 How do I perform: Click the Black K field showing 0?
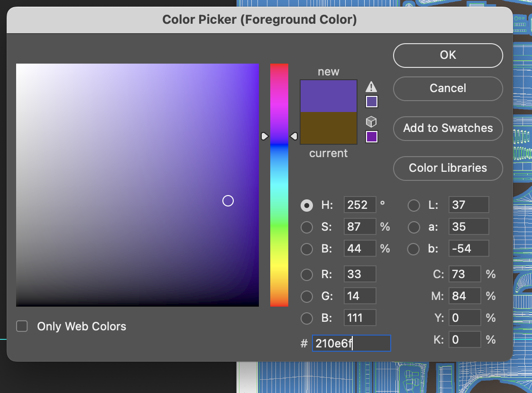coord(465,339)
